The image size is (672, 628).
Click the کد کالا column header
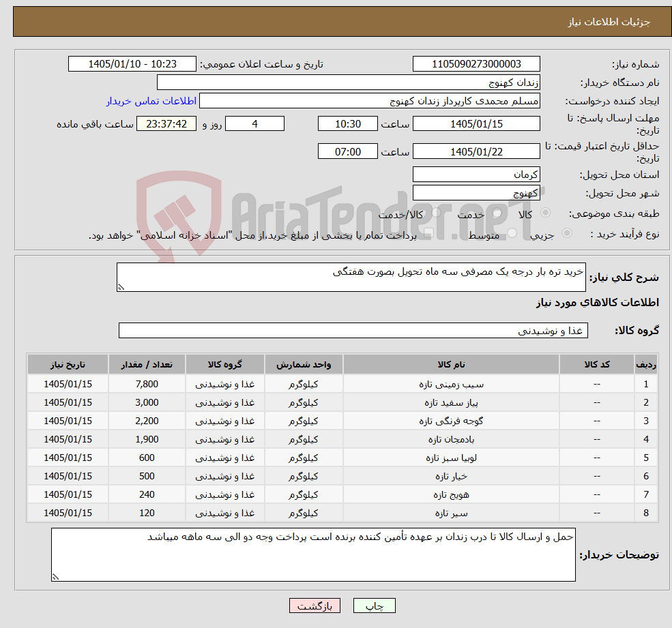[x=596, y=365]
